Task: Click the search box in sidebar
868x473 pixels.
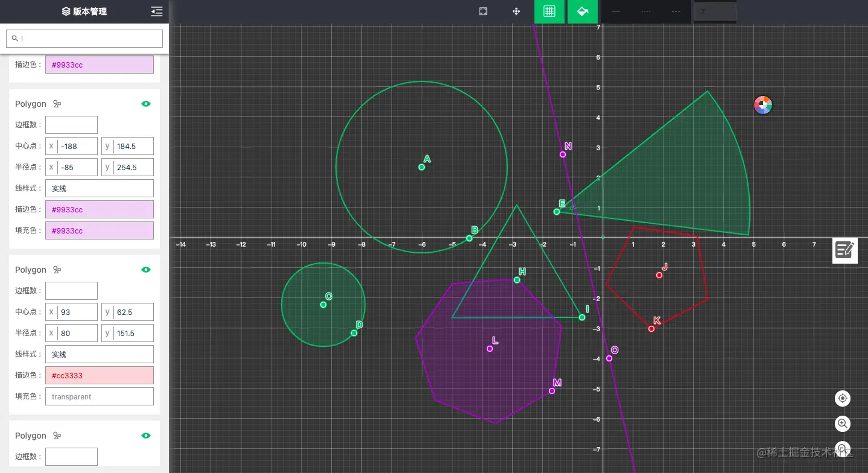Action: [84, 39]
